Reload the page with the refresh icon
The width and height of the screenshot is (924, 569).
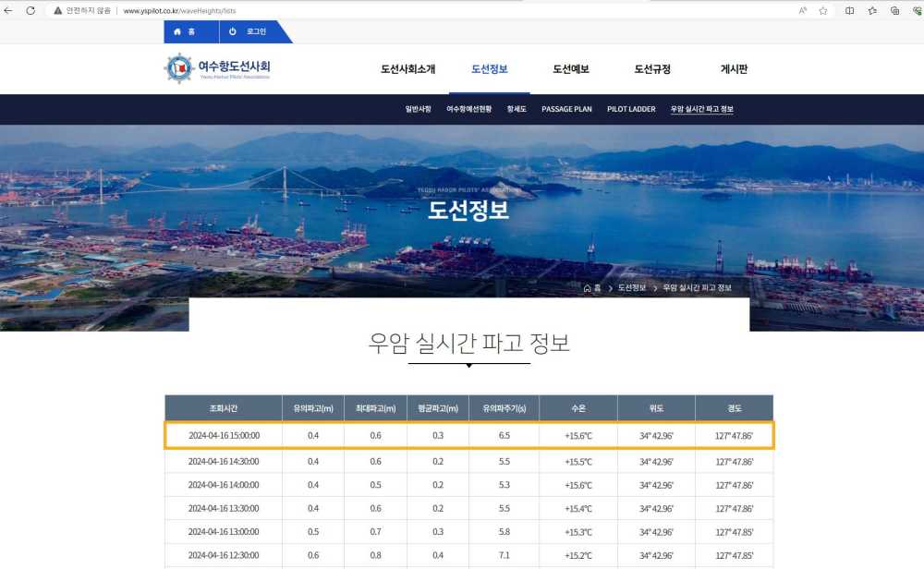coord(30,8)
